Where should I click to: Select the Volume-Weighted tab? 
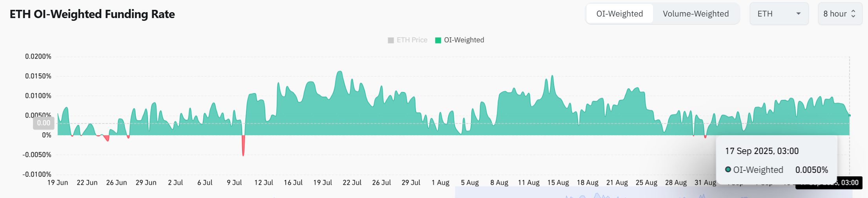click(695, 14)
